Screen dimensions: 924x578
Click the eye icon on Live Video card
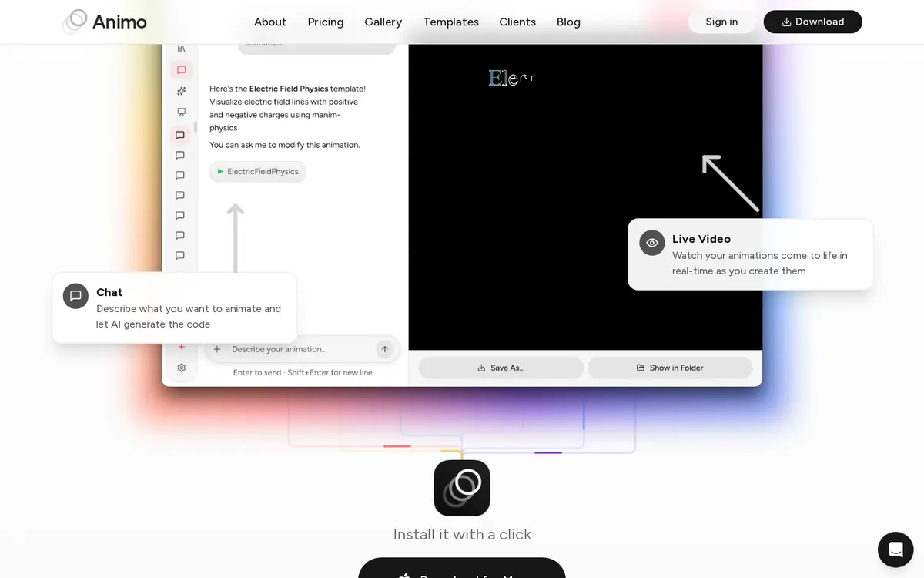652,243
